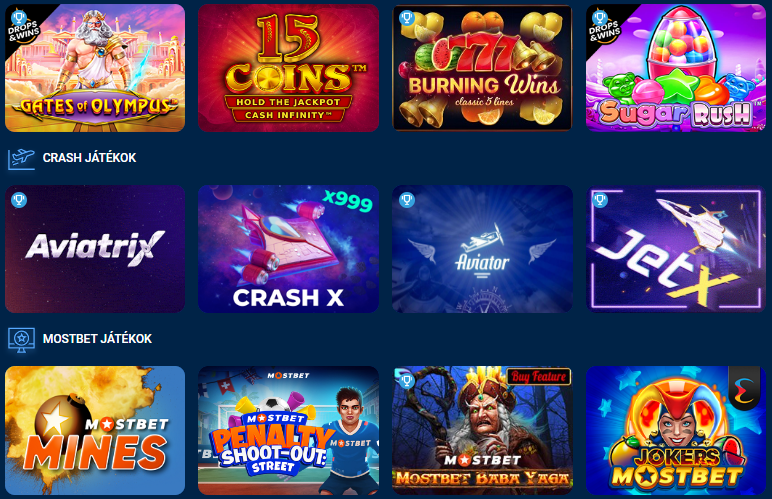772x499 pixels.
Task: Click the trophy badge on JetX tile
Action: click(600, 200)
